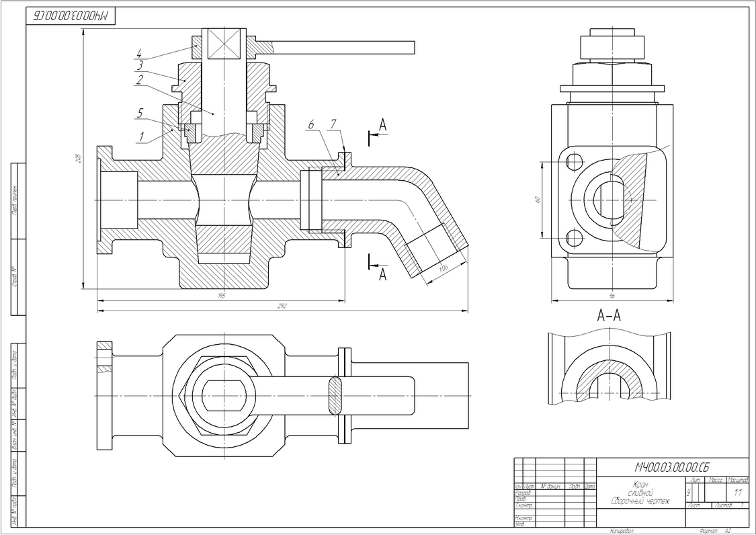
Task: Select the № докум. column header
Action: pos(550,487)
